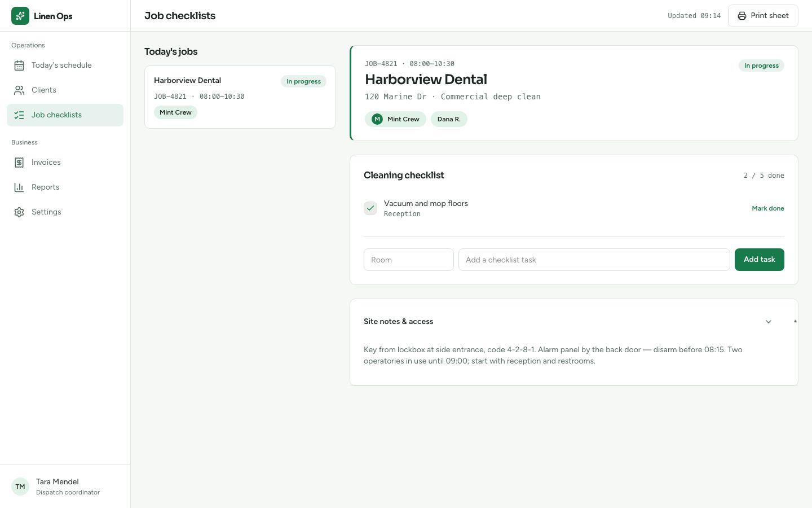The width and height of the screenshot is (812, 508).
Task: Click the In progress badge in job header
Action: pos(761,65)
